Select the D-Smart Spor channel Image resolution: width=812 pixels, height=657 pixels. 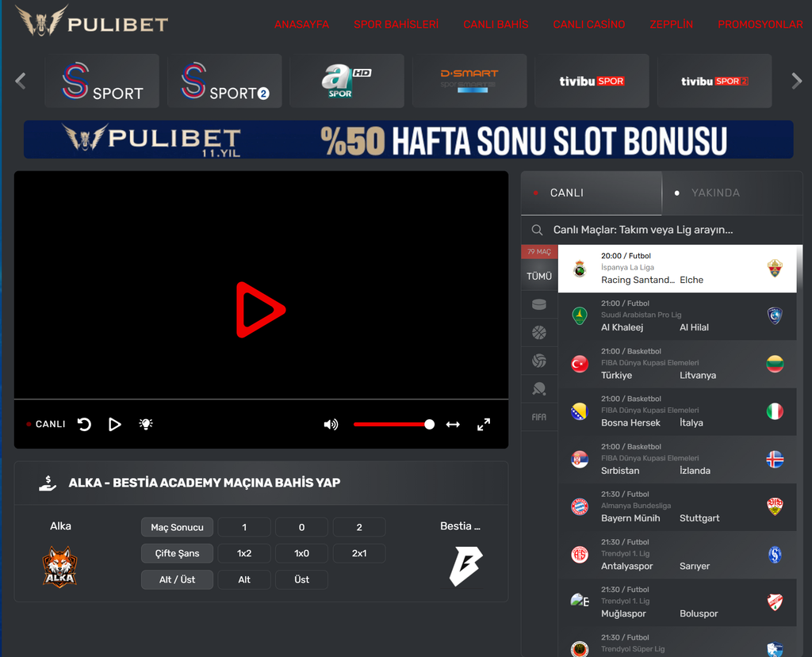tap(469, 81)
